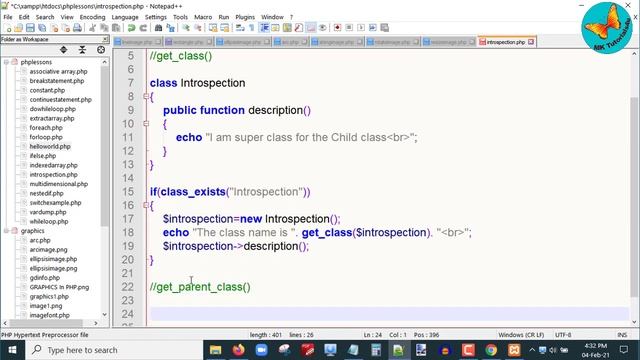The width and height of the screenshot is (640, 360).
Task: Click the Open file toolbar icon
Action: click(x=18, y=28)
